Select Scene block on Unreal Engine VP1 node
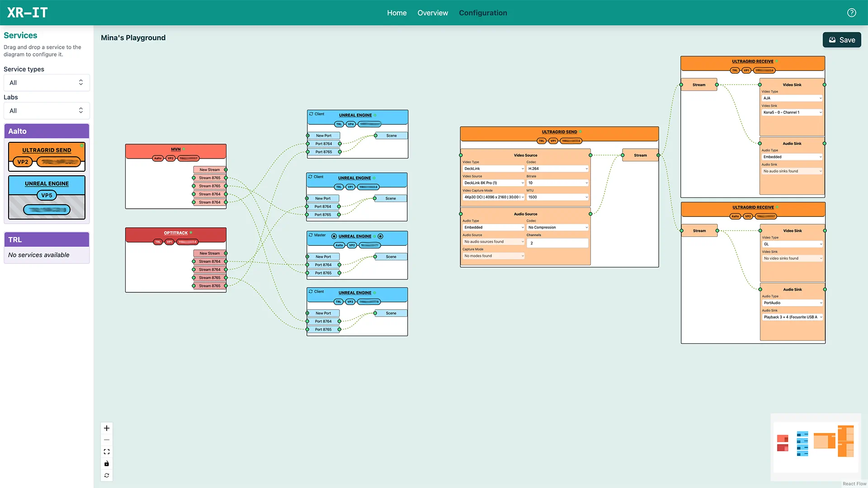Image resolution: width=868 pixels, height=488 pixels. pos(391,198)
